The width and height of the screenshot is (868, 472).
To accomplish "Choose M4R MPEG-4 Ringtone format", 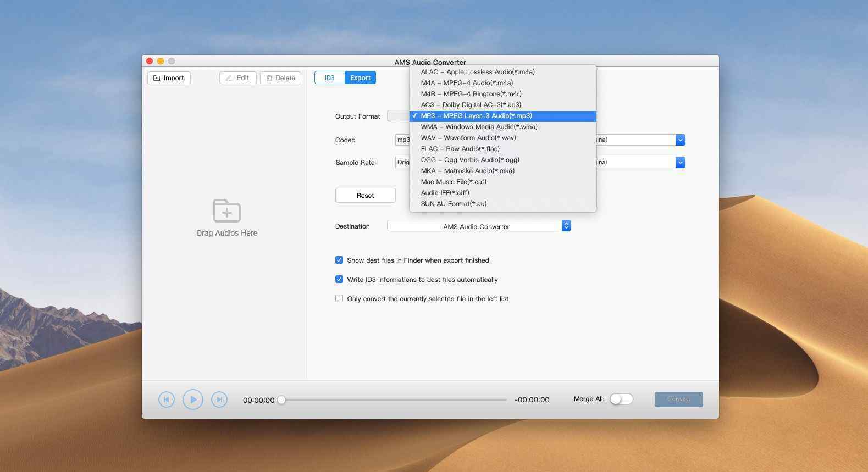I will (503, 94).
